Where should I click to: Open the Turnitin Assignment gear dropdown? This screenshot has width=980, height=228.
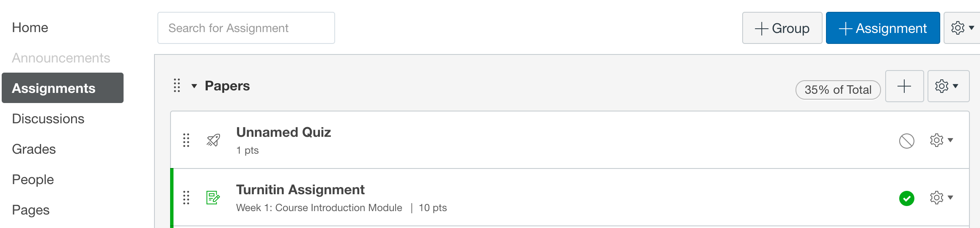[941, 198]
